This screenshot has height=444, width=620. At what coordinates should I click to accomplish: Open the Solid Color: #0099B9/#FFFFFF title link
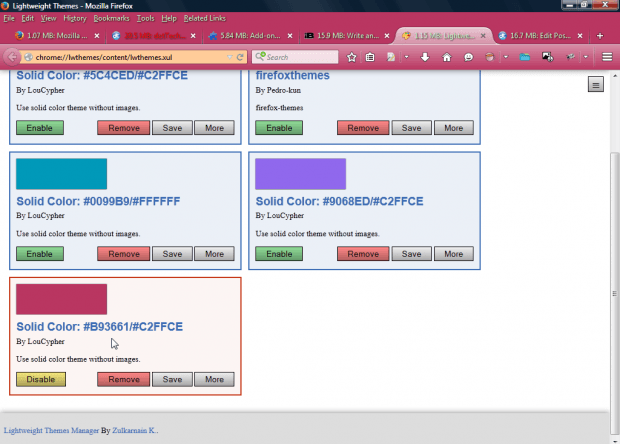(x=98, y=201)
